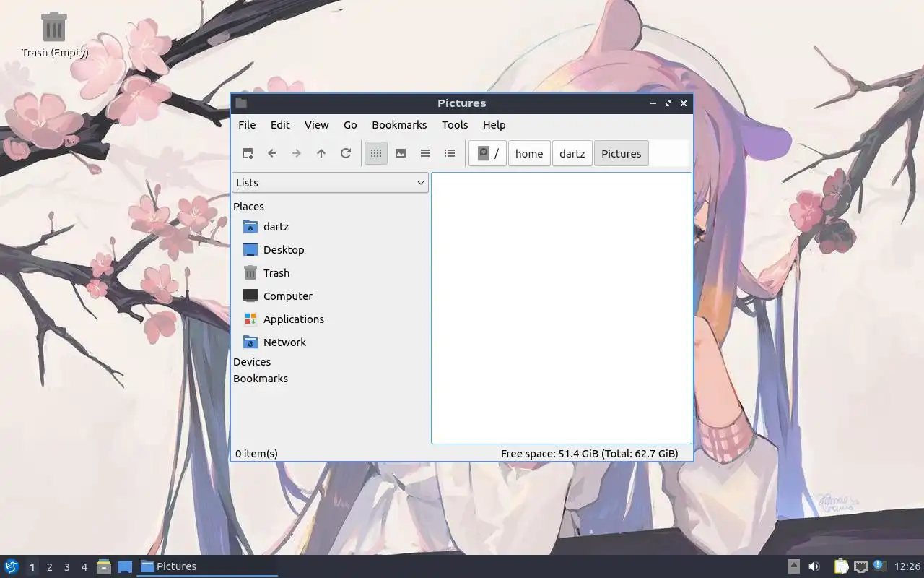This screenshot has width=924, height=578.
Task: Open the File menu
Action: coord(247,125)
